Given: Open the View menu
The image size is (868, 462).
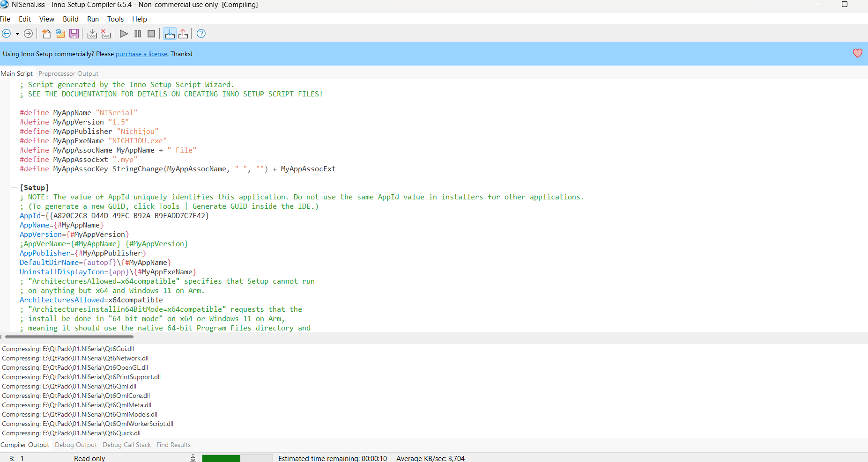Looking at the screenshot, I should 47,19.
